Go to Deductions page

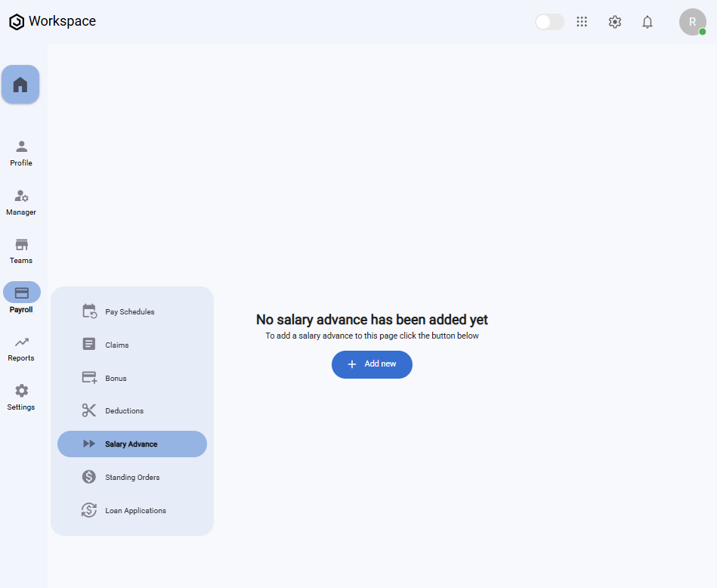[124, 411]
